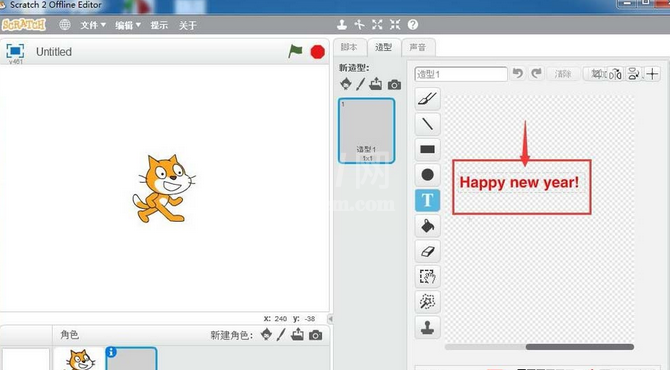Paint a new costume
The image size is (670, 370).
point(361,84)
